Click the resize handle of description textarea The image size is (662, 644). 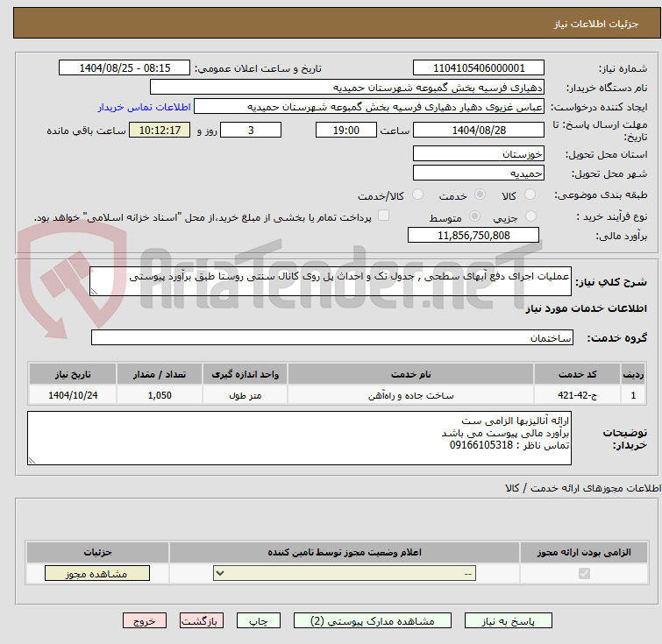[x=94, y=291]
